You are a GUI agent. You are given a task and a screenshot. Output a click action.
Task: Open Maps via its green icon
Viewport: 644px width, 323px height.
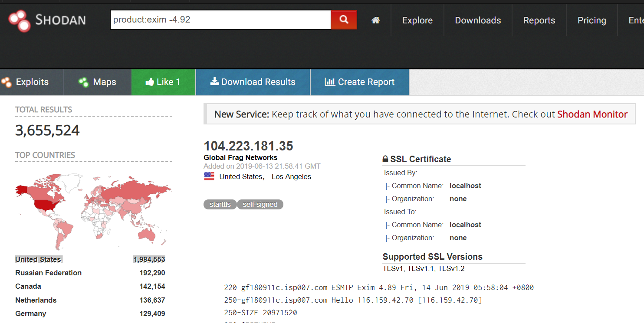tap(84, 82)
